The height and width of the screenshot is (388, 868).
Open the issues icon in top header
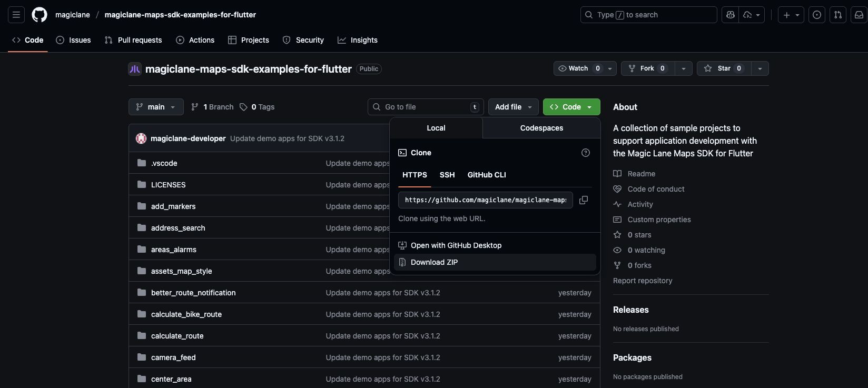point(816,15)
